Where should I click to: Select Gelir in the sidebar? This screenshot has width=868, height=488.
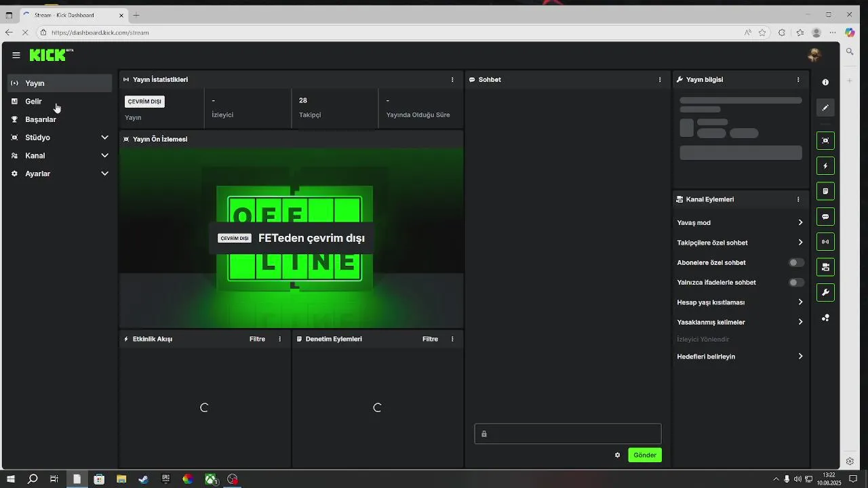tap(60, 101)
